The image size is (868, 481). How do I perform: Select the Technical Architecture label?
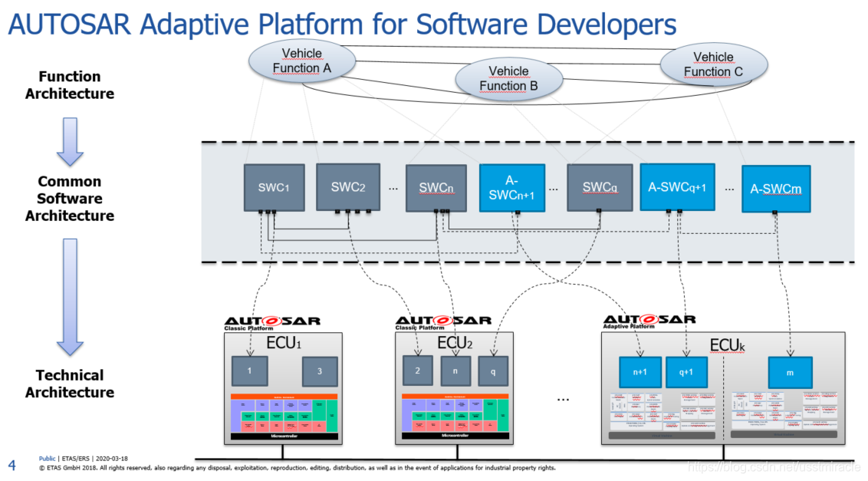click(x=69, y=384)
